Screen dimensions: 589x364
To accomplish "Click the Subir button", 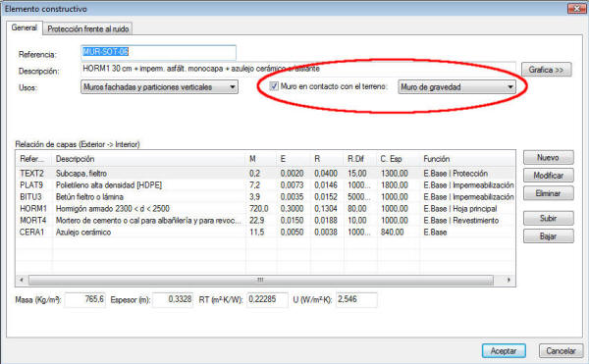I will click(x=549, y=218).
